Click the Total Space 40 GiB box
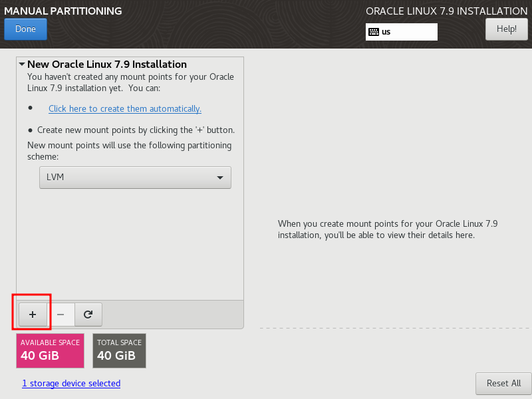The width and height of the screenshot is (532, 399). click(120, 351)
